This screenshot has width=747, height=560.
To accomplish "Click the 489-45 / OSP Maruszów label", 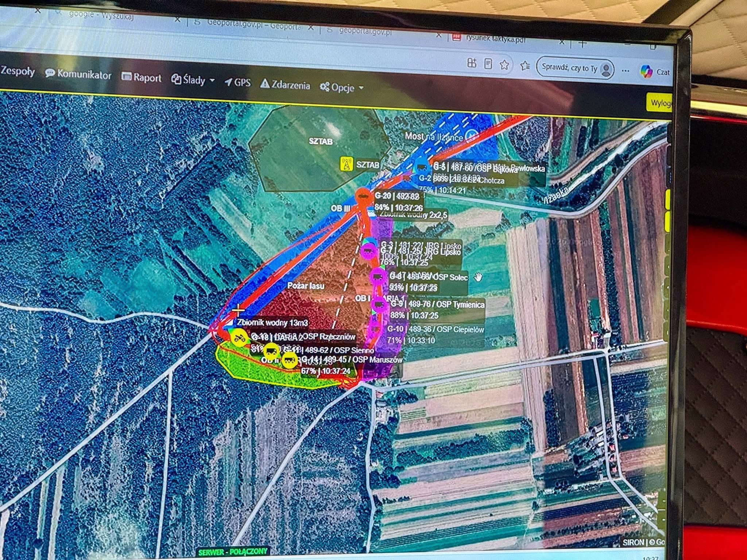I will (x=363, y=359).
